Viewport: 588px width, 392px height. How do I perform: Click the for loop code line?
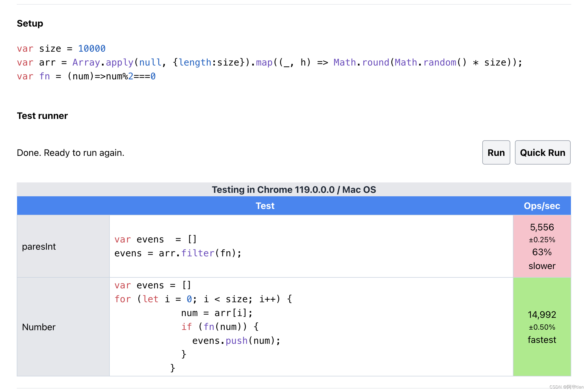(x=203, y=299)
